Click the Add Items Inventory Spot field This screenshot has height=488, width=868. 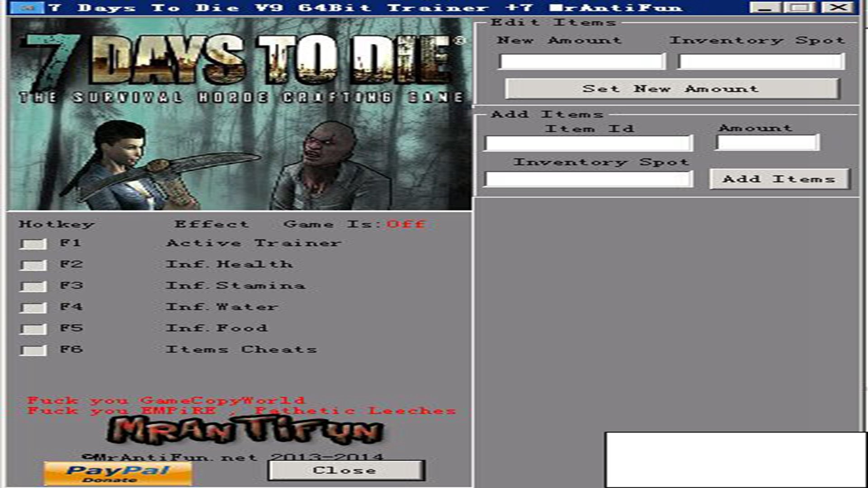(x=588, y=179)
